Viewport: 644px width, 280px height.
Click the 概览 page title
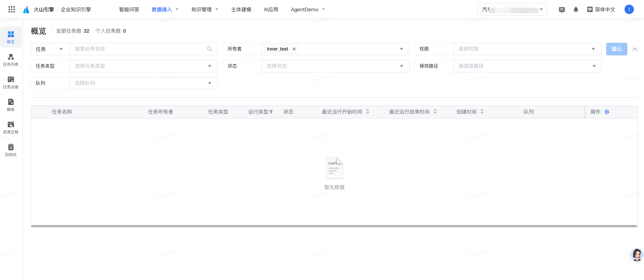click(x=39, y=31)
